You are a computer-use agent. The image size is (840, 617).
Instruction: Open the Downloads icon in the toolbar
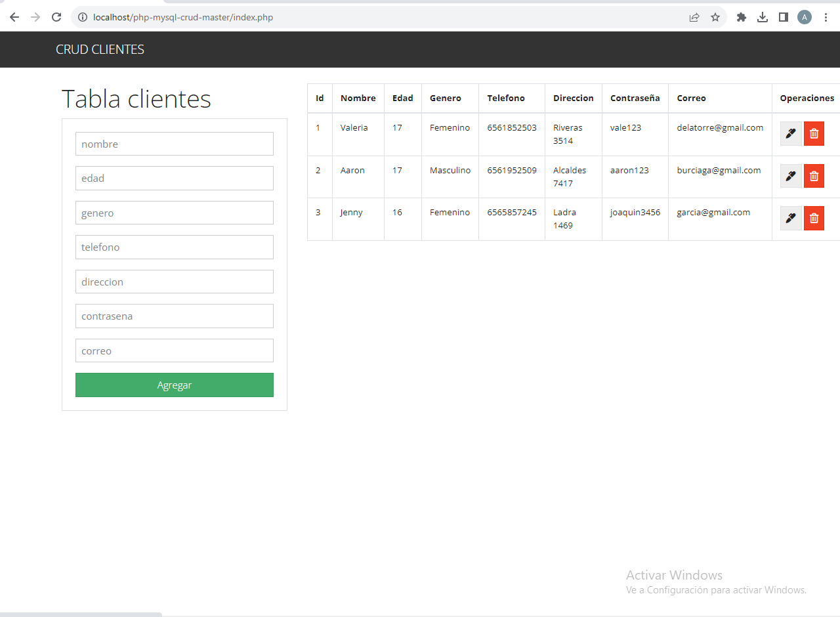[762, 17]
